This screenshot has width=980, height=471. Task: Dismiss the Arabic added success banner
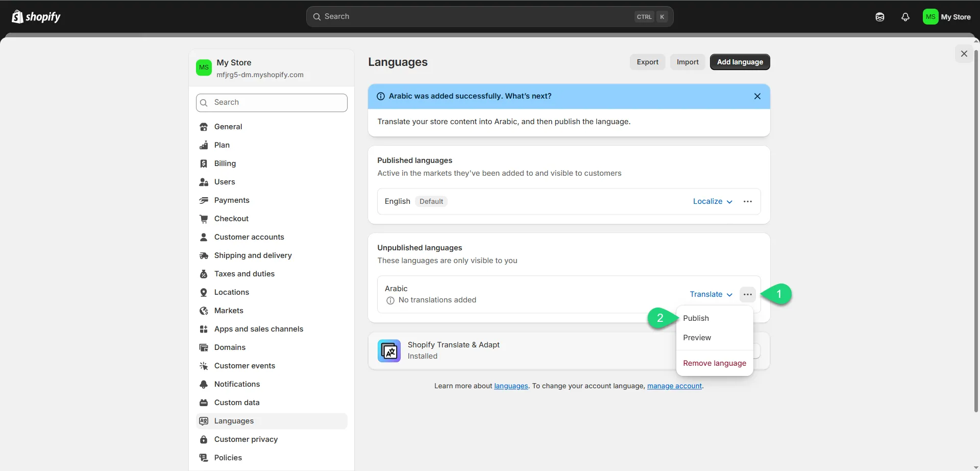(x=757, y=96)
